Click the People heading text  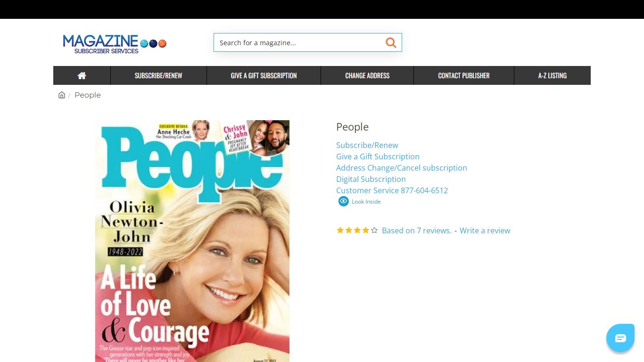point(352,127)
